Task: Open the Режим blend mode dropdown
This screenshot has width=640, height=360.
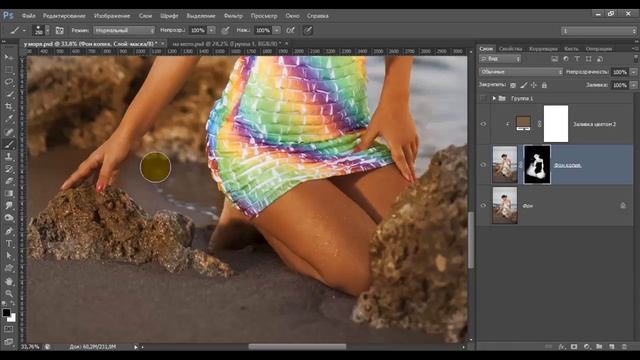Action: 124,30
